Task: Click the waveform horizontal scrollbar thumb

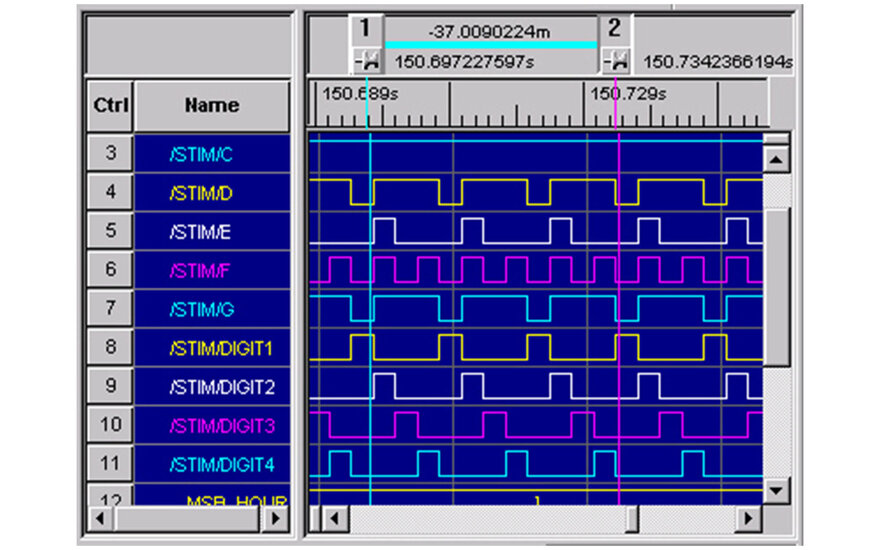Action: click(632, 518)
